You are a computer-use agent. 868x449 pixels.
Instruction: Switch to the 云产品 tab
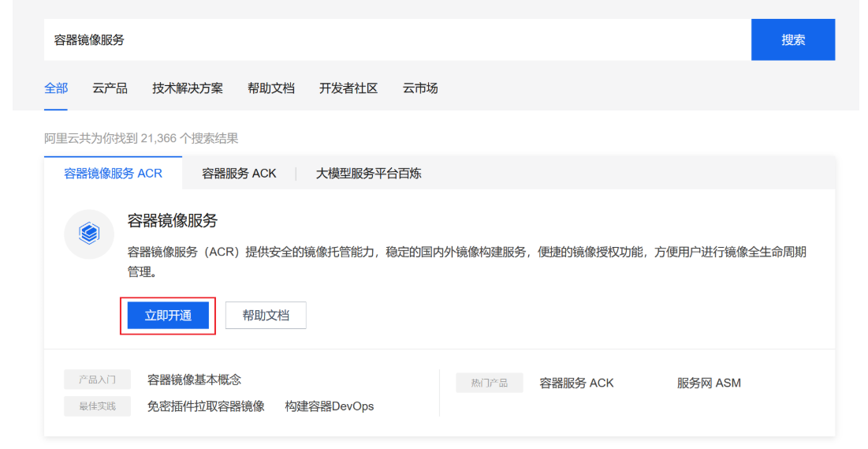pyautogui.click(x=110, y=88)
